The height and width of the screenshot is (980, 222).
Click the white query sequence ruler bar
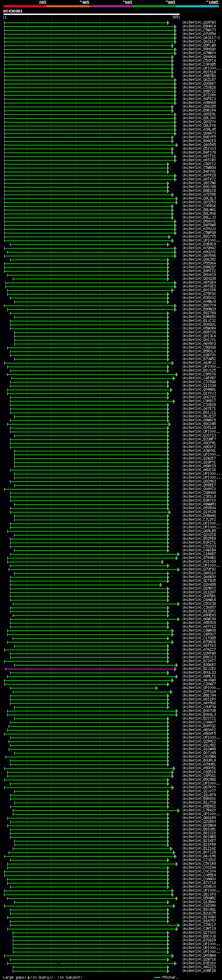point(92,15)
